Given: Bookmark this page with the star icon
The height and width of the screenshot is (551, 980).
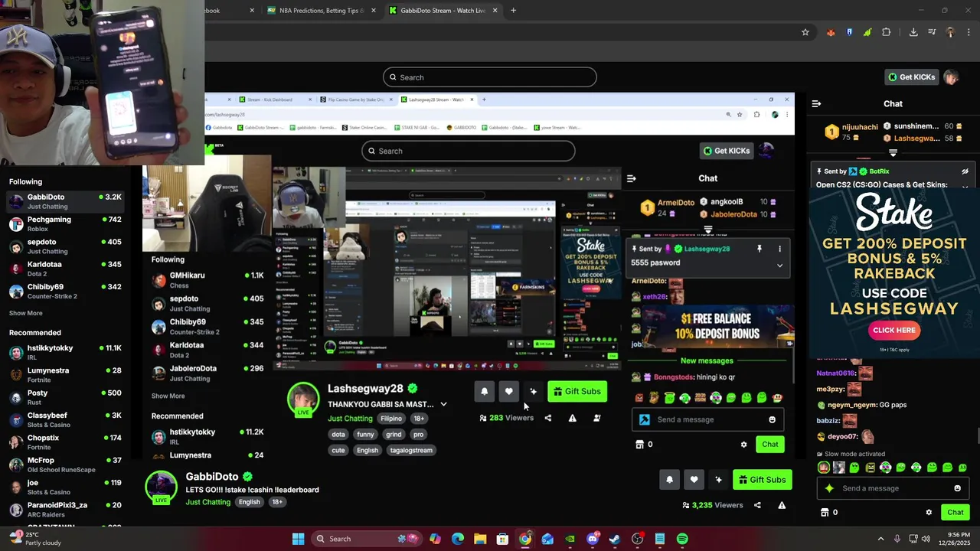Looking at the screenshot, I should pyautogui.click(x=805, y=32).
